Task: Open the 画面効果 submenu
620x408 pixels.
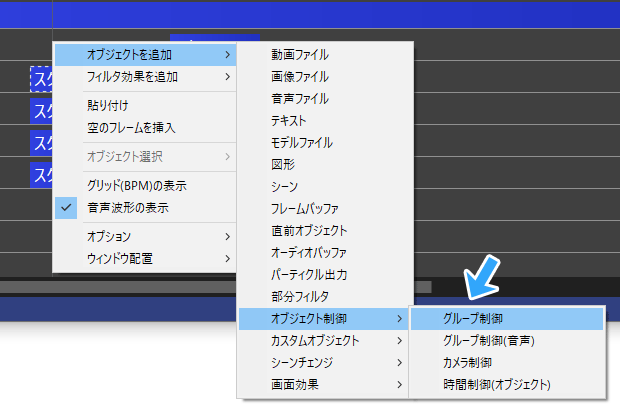Action: coord(293,384)
